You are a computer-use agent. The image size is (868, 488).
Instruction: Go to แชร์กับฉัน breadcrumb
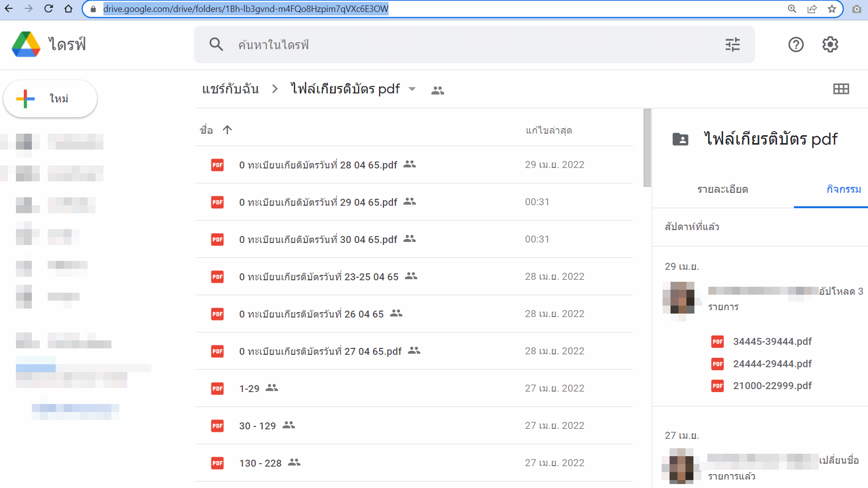click(x=230, y=89)
